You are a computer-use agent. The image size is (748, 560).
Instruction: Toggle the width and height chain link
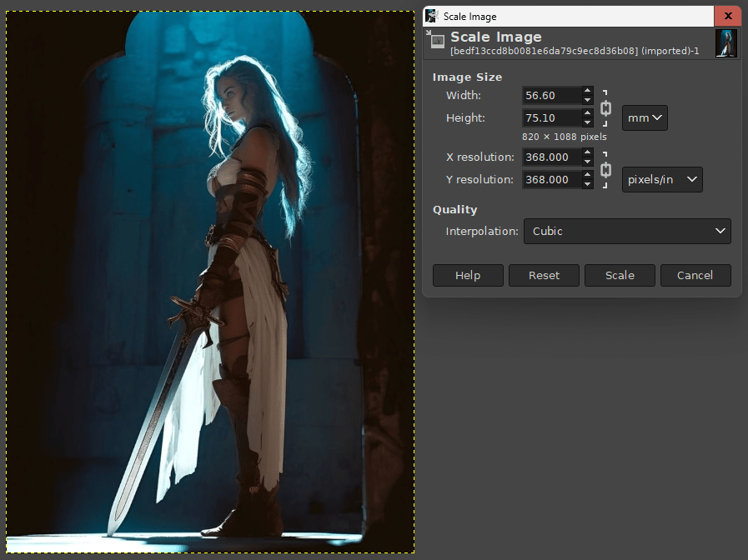coord(606,107)
